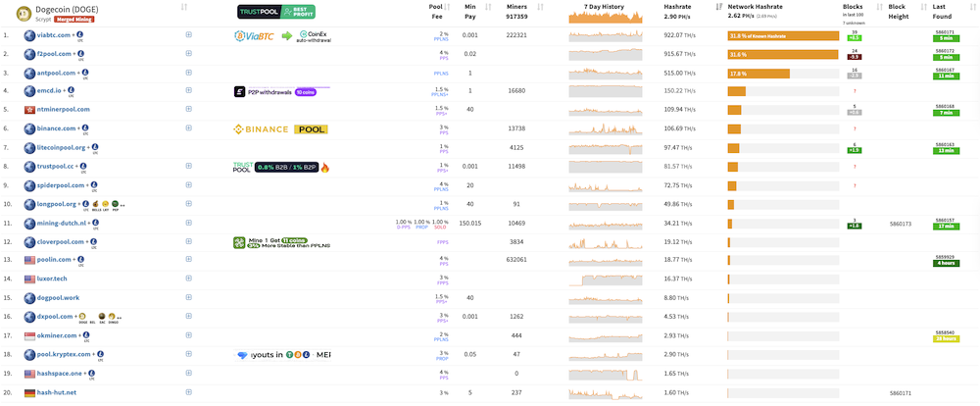
Task: Click the globe icon beside dogpool.work
Action: click(x=29, y=298)
